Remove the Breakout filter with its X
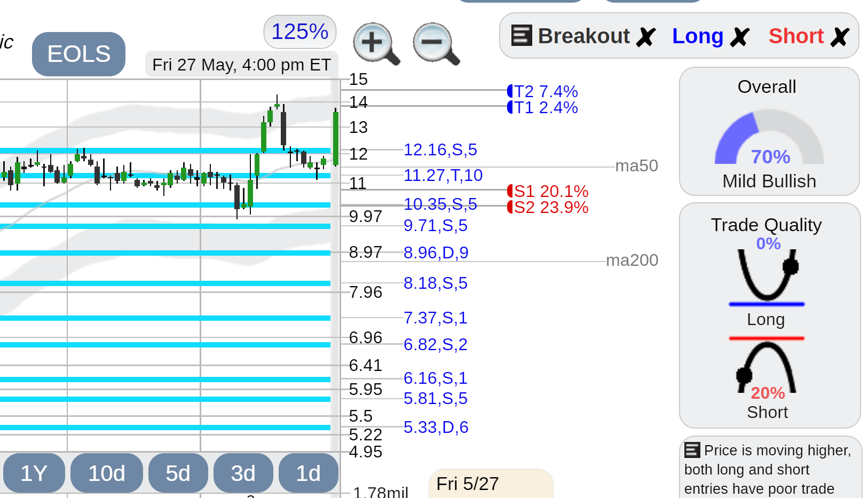 point(646,37)
